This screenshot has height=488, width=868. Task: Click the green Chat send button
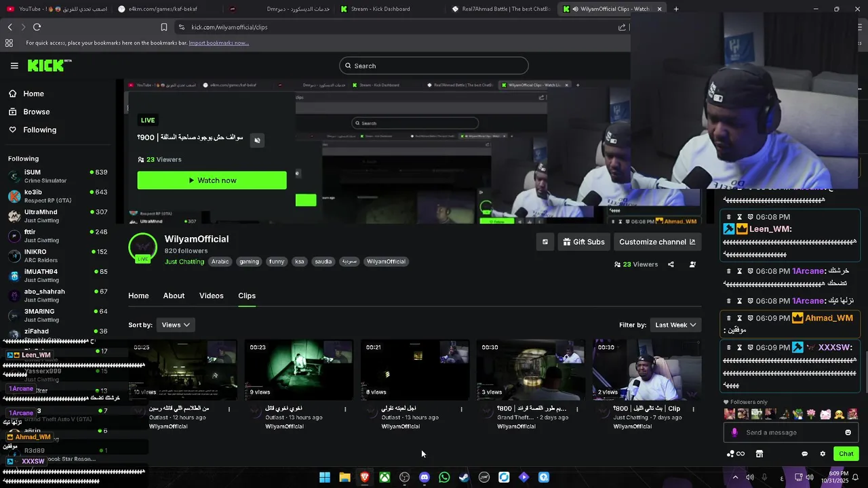click(846, 453)
